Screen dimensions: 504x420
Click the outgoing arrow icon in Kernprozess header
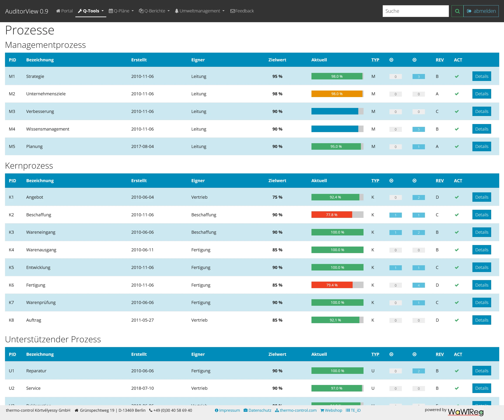point(414,181)
